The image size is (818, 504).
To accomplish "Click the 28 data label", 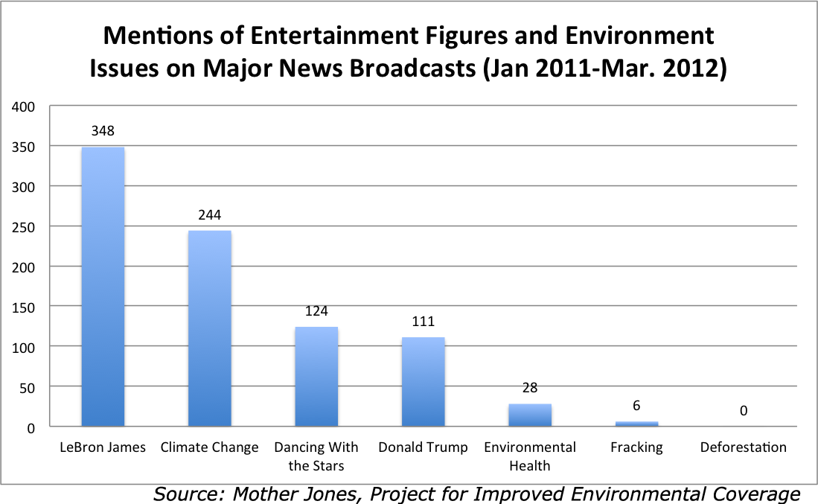I will point(530,388).
